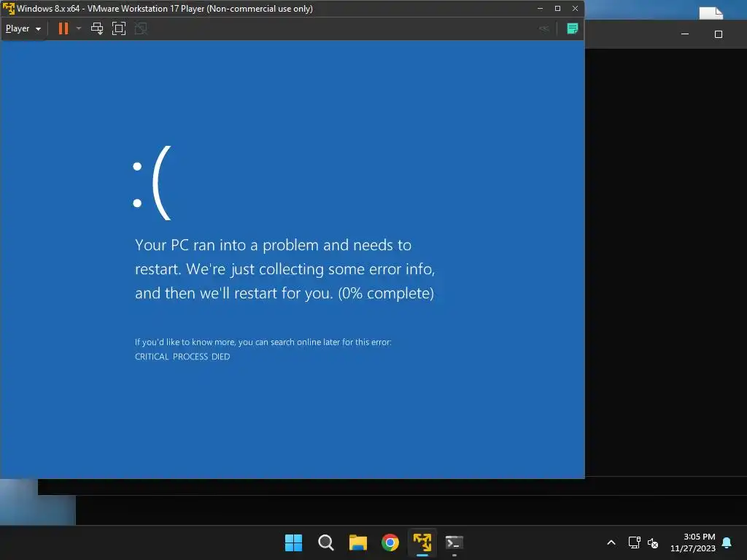Click the CRITICAL PROCESS DIED error text

pos(182,357)
